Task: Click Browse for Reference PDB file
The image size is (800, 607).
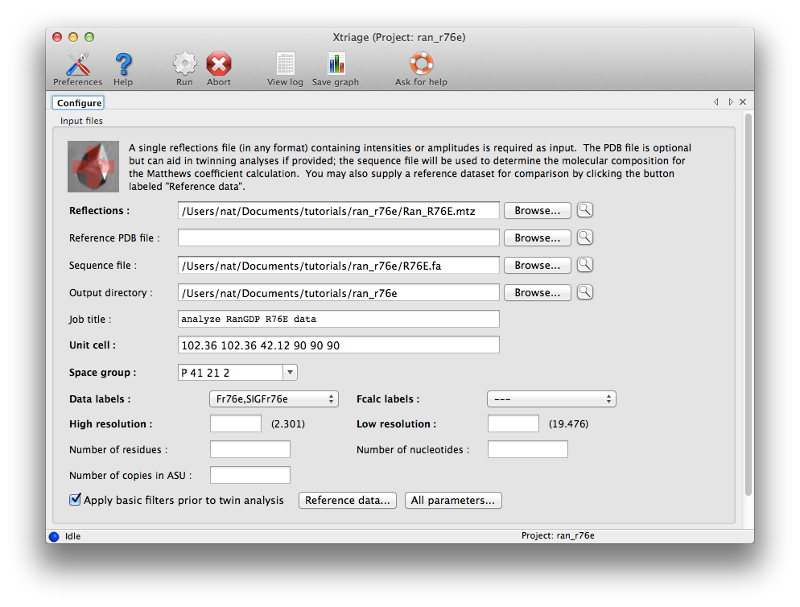Action: (537, 238)
